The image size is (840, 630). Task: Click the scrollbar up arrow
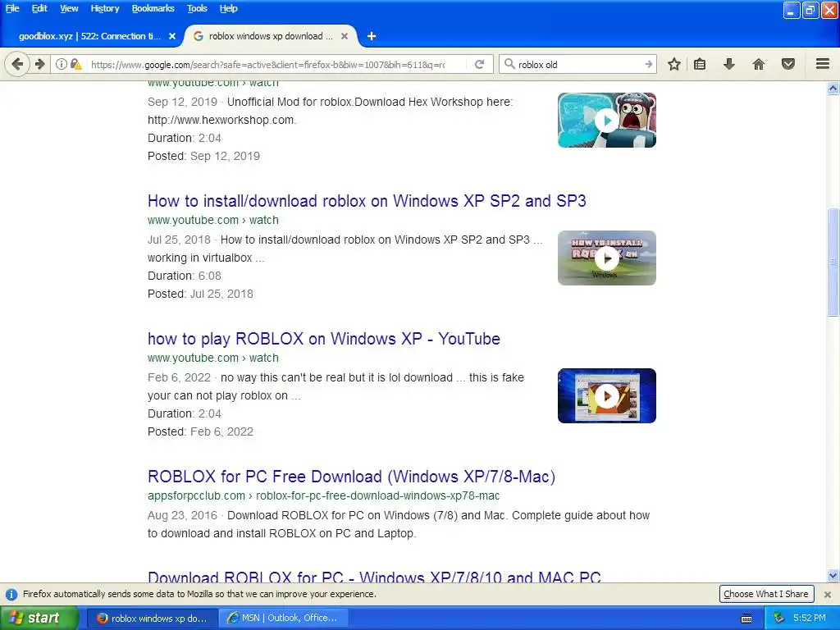[833, 88]
